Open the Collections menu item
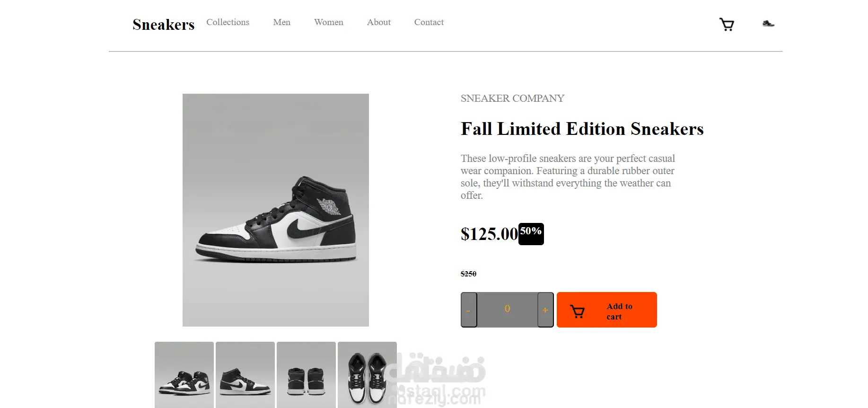 click(228, 22)
